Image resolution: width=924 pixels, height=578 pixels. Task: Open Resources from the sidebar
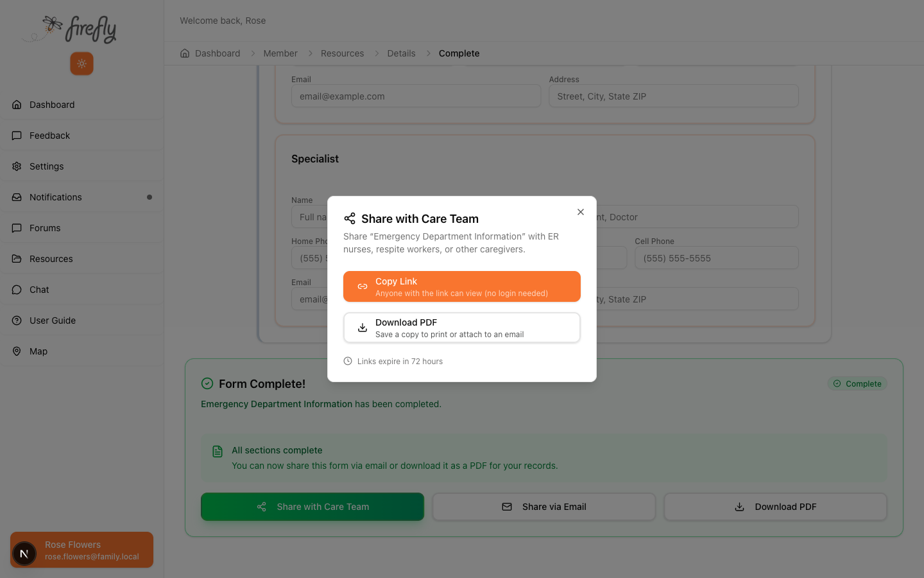coord(51,259)
